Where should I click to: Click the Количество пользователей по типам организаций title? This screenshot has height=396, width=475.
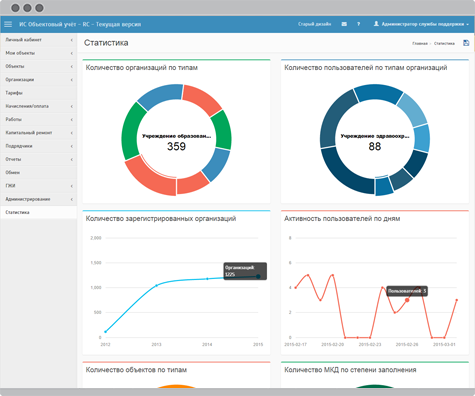point(366,68)
